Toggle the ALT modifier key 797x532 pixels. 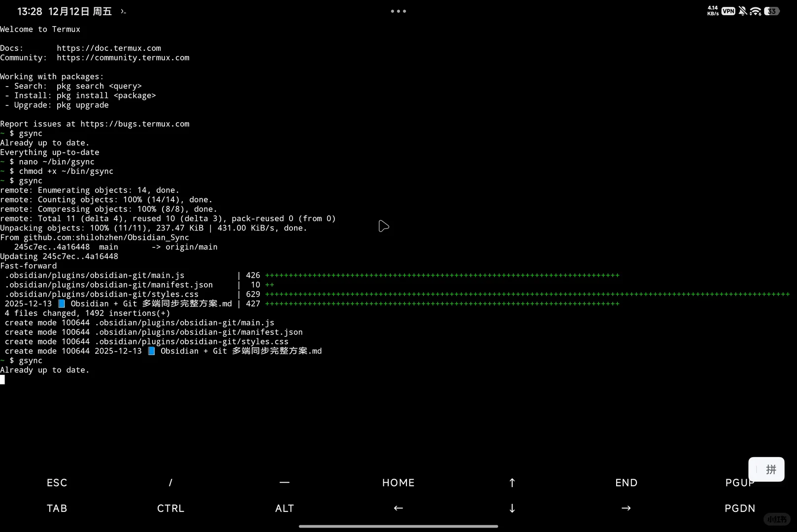click(x=285, y=508)
